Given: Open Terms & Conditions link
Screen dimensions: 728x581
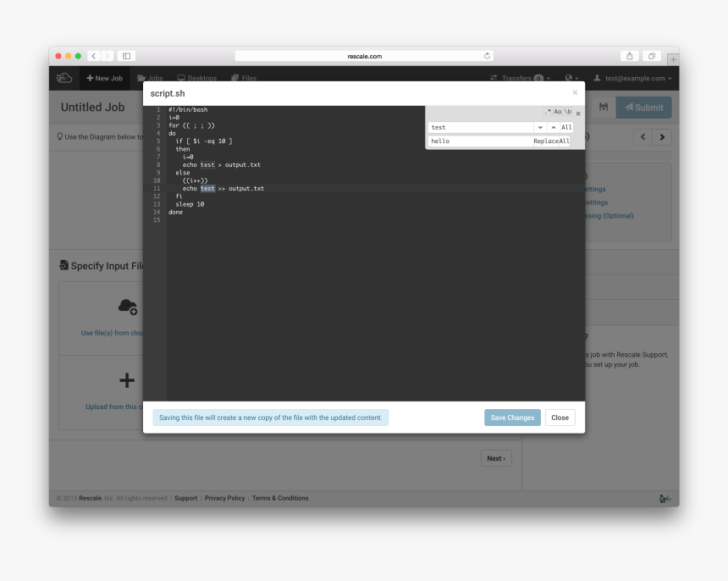Looking at the screenshot, I should pyautogui.click(x=280, y=498).
